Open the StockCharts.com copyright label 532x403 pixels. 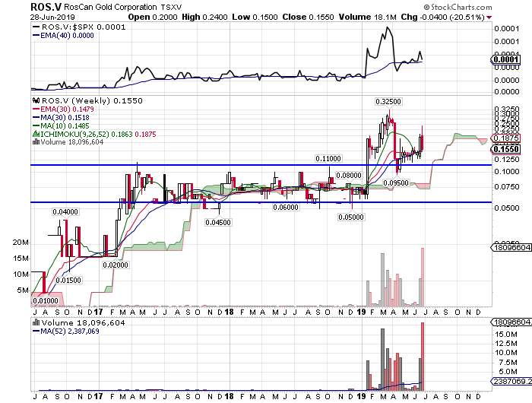[x=458, y=7]
